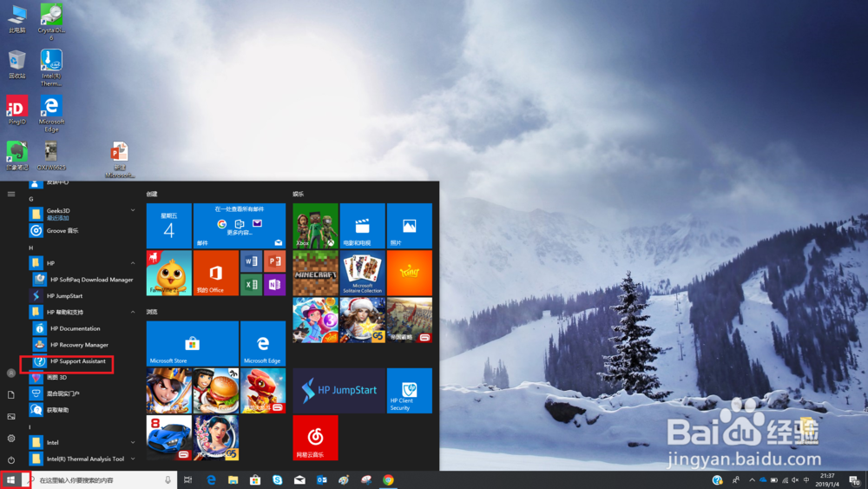Launch Word from the small tile
This screenshot has width=868, height=489.
tap(252, 261)
